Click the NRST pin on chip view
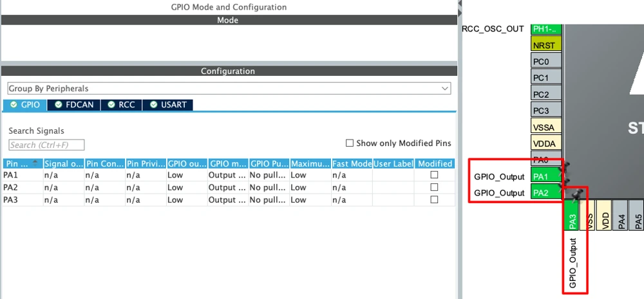This screenshot has width=644, height=299. [x=546, y=45]
